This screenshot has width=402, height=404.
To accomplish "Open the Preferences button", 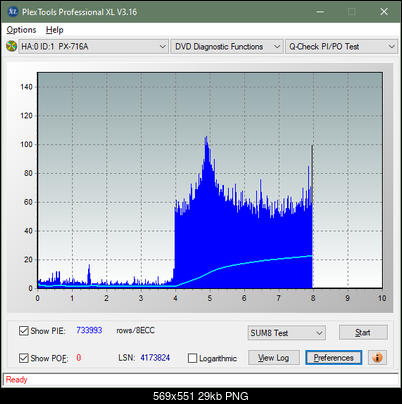I will point(333,358).
